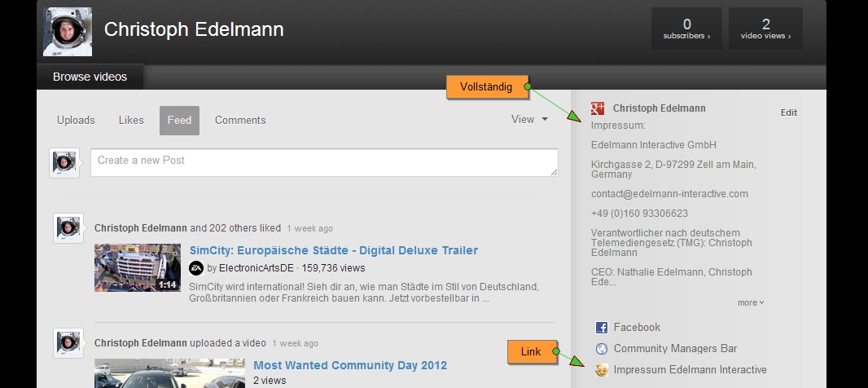Switch to the Likes tab
Viewport: 868px width, 388px height.
pyautogui.click(x=131, y=121)
